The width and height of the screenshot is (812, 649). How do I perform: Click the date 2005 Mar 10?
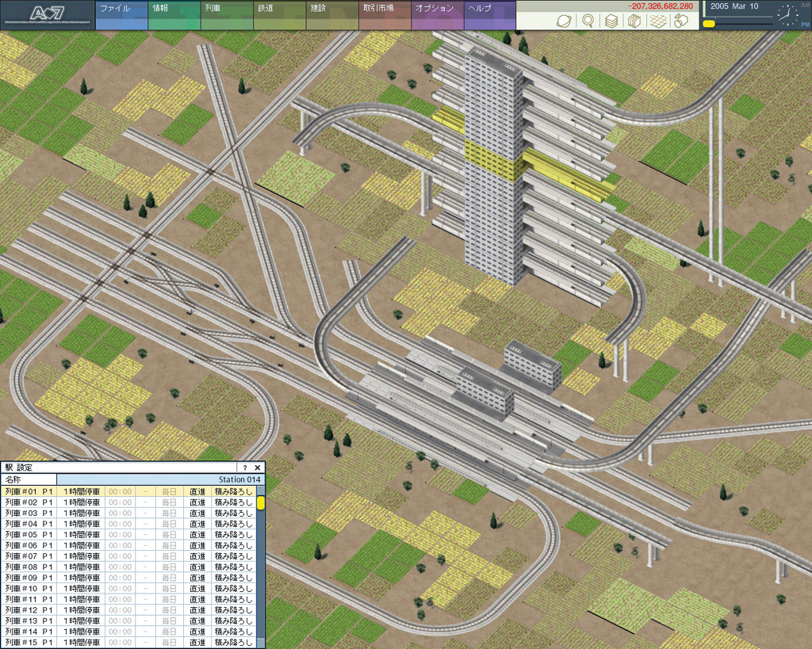(x=733, y=6)
